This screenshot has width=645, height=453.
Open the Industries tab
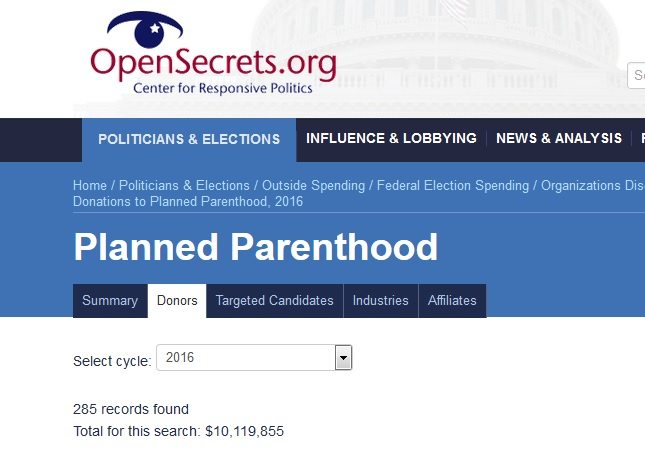point(381,301)
